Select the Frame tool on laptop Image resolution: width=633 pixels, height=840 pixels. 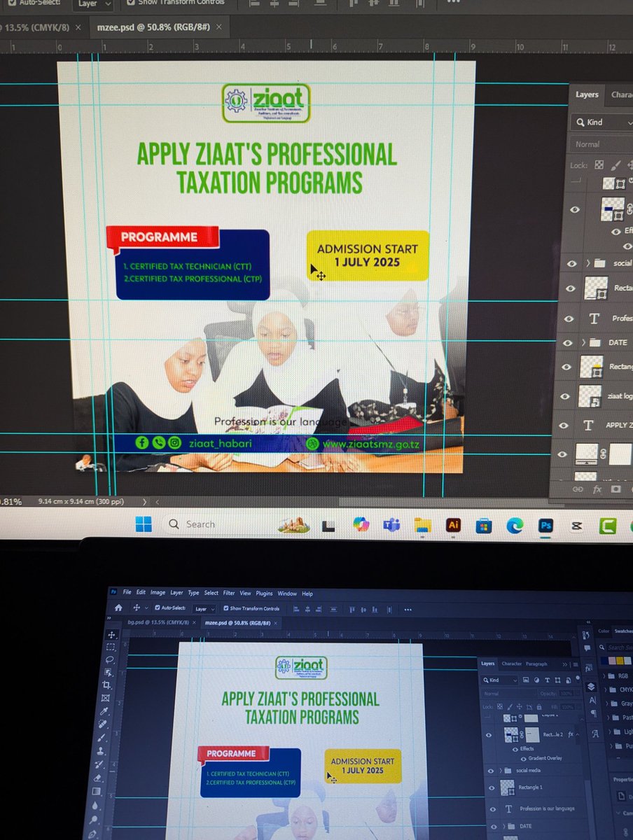pos(106,698)
